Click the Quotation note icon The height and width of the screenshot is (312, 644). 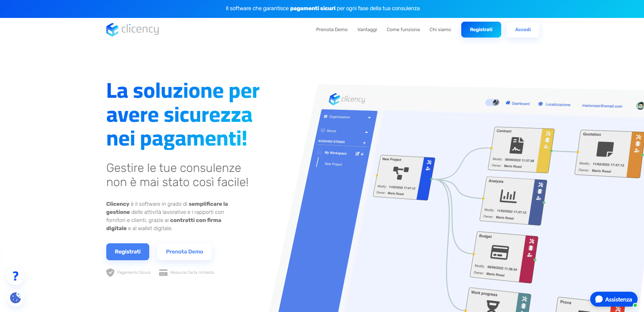(x=605, y=149)
